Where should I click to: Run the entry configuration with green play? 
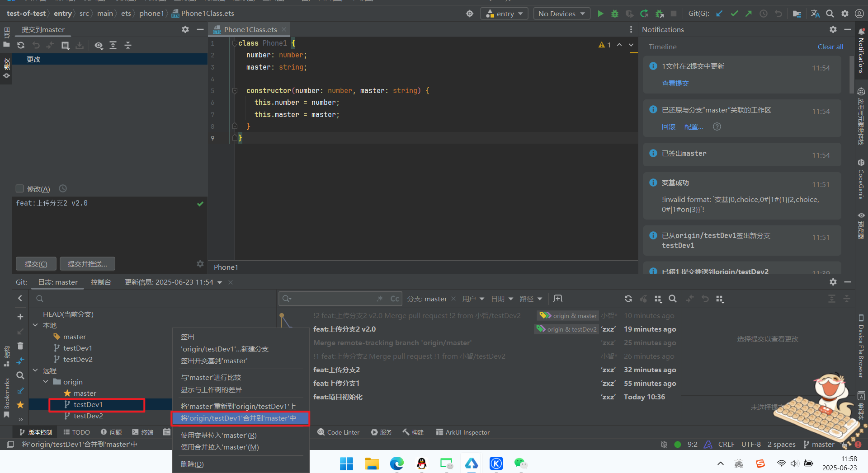(600, 14)
